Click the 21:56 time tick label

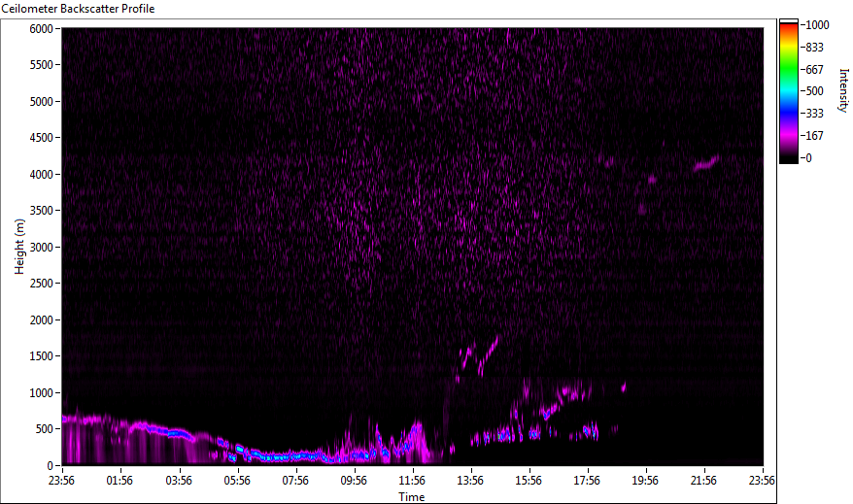pos(703,481)
